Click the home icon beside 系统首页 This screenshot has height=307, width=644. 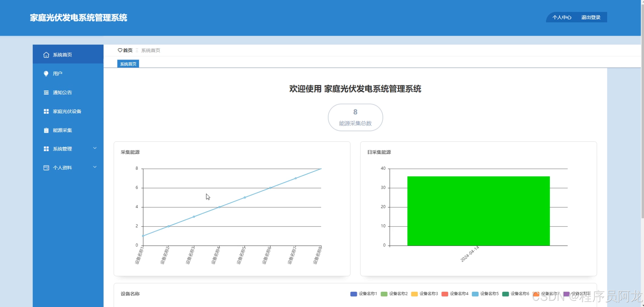click(46, 55)
